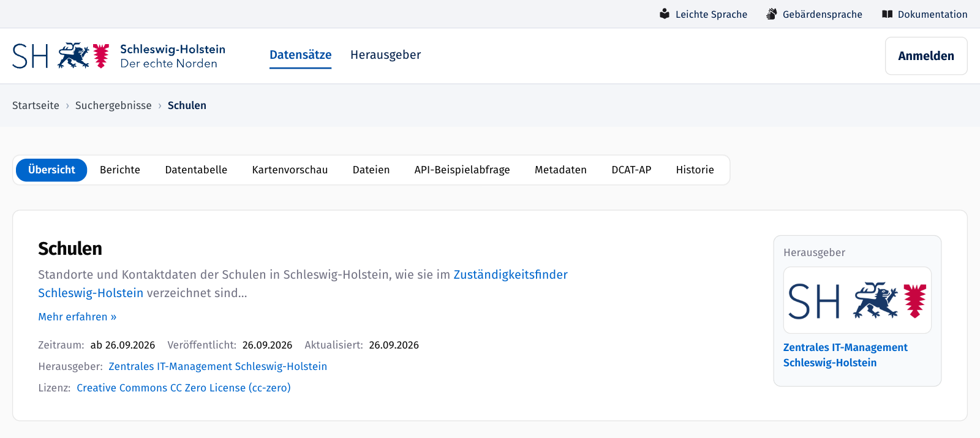Click the Veröffentlicht date 26.09.2026
This screenshot has width=980, height=438.
pos(267,345)
